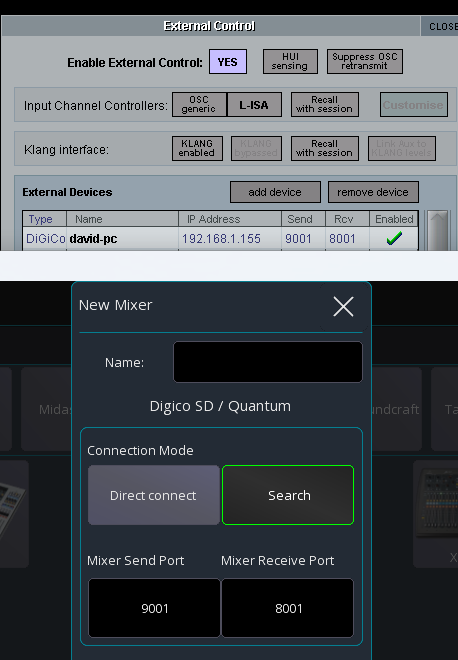
Task: Click the Rcv column header
Action: point(347,219)
